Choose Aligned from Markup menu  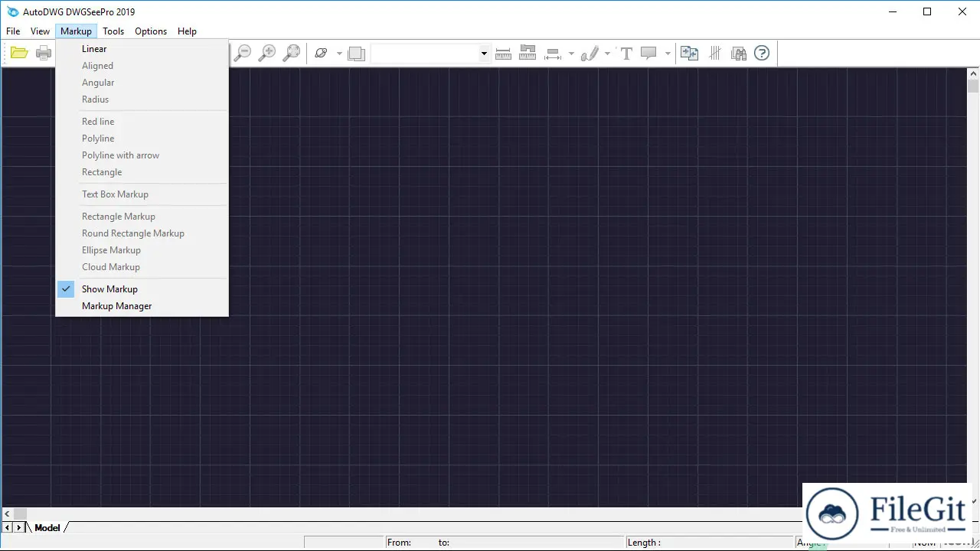coord(142,66)
